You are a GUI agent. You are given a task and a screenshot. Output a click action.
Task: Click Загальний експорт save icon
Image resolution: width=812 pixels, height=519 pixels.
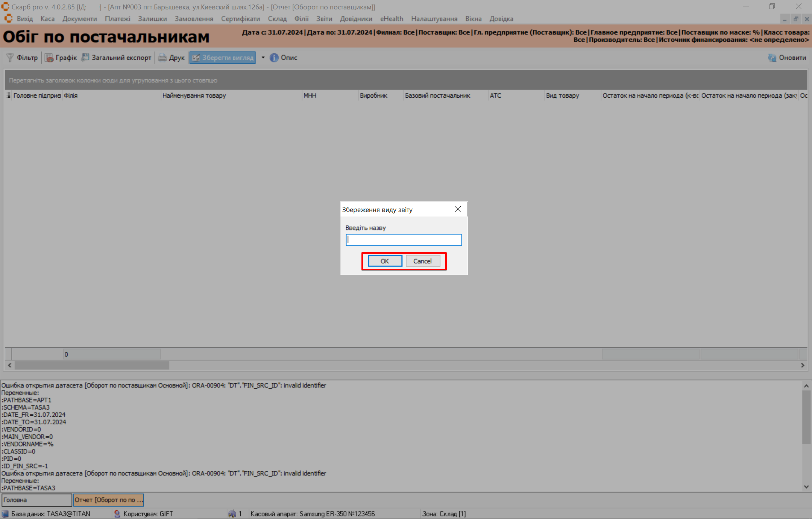[x=85, y=57]
